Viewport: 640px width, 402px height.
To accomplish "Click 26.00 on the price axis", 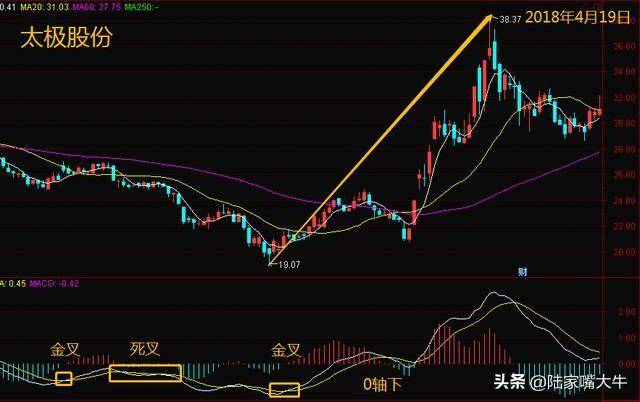I will pos(624,175).
